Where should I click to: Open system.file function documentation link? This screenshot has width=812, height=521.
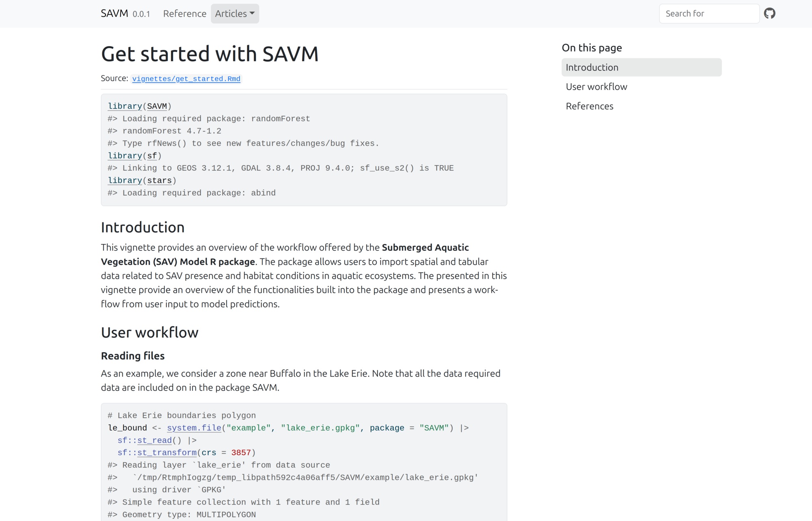coord(194,428)
